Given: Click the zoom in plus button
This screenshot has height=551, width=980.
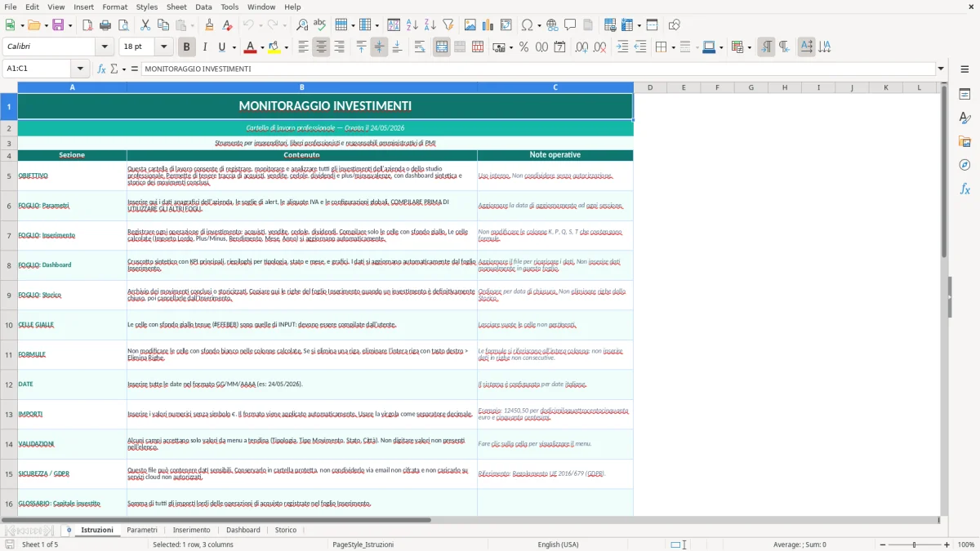Looking at the screenshot, I should (x=947, y=544).
